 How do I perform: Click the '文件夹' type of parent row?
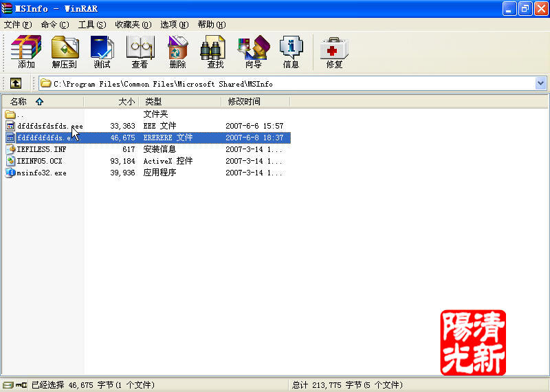(155, 114)
